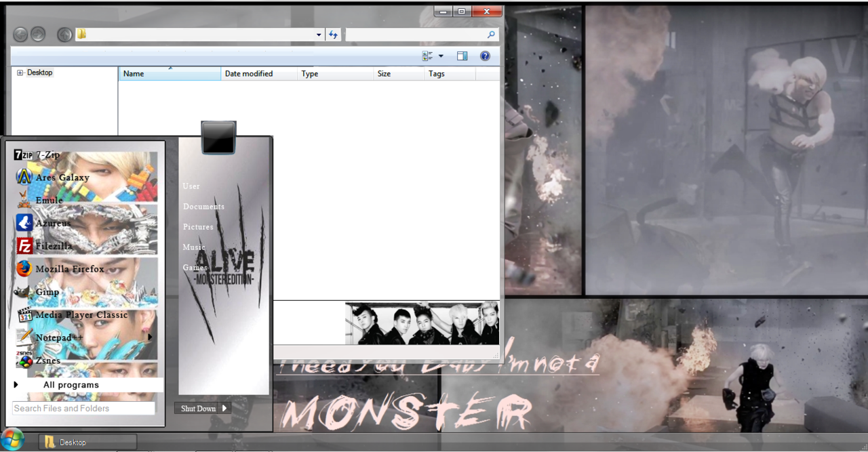This screenshot has width=868, height=452.
Task: Launch Mozilla Firefox
Action: [x=60, y=269]
